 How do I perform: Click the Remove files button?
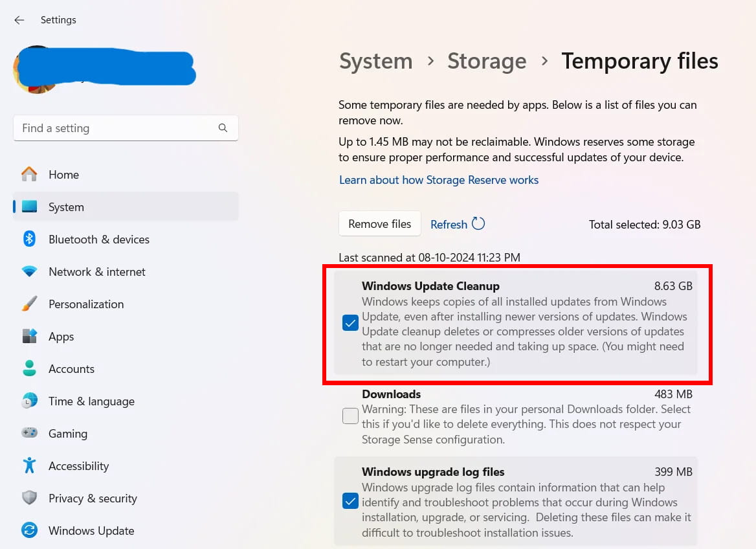pyautogui.click(x=380, y=224)
